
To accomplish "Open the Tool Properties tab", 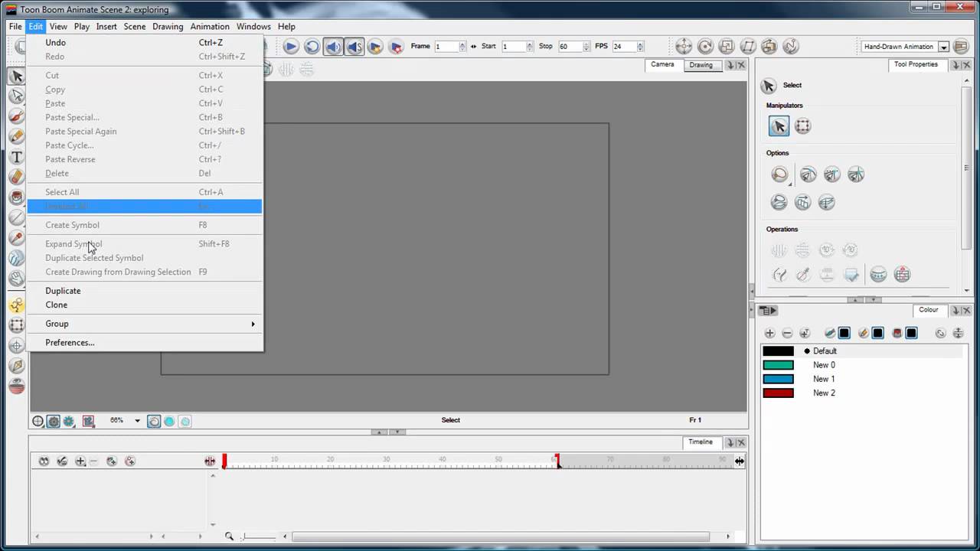I will [916, 64].
